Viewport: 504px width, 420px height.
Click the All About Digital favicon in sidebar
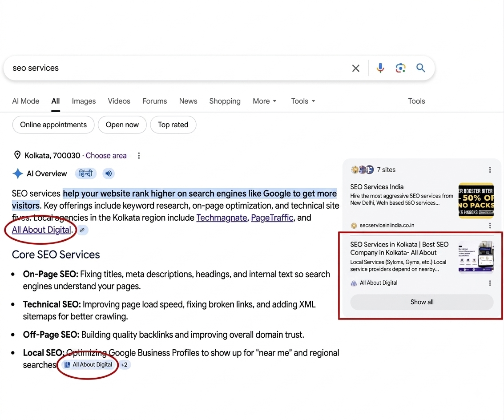coord(354,283)
